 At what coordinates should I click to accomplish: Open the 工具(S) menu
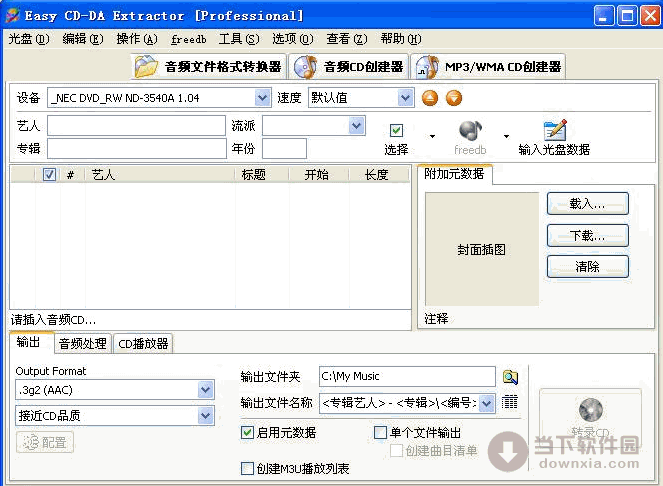(239, 39)
